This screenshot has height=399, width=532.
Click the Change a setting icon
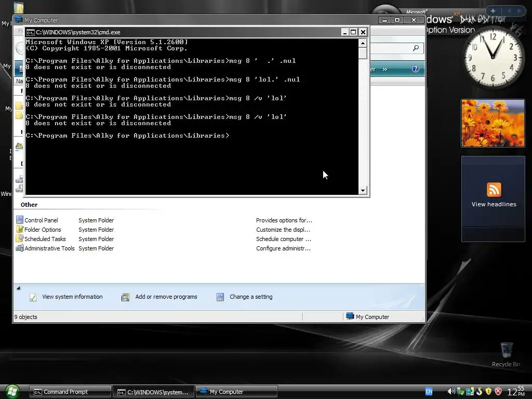coord(220,297)
